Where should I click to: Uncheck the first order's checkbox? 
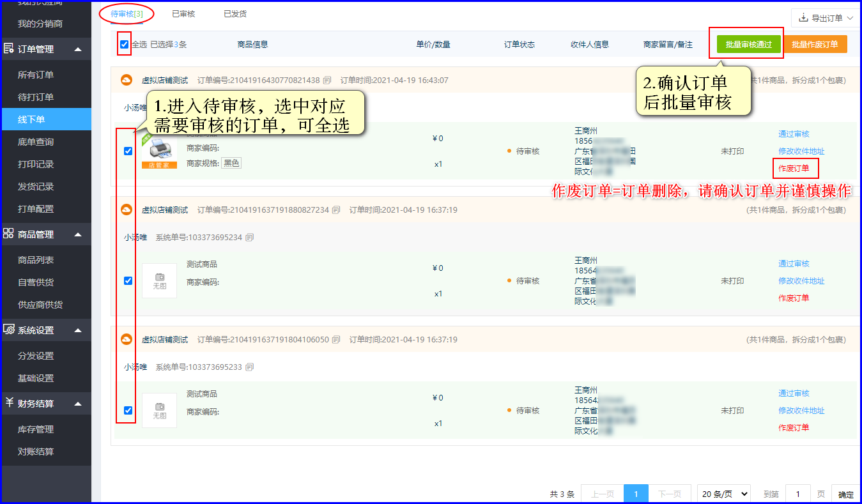pyautogui.click(x=128, y=151)
